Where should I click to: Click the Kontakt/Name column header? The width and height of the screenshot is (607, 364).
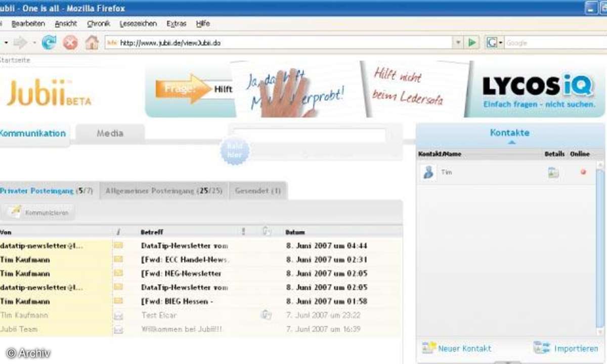point(440,154)
